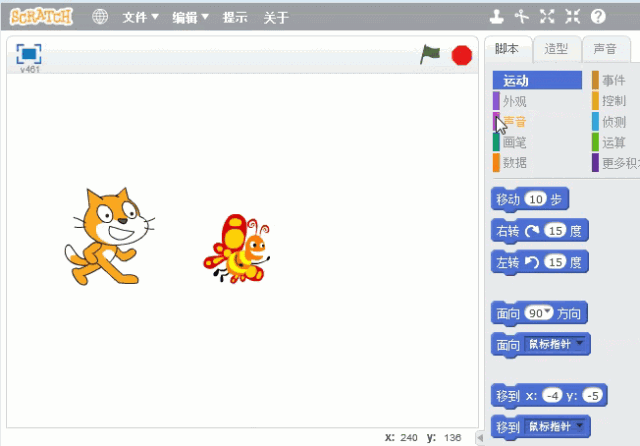
Task: Collapse stage with the small arrow
Action: point(480,438)
